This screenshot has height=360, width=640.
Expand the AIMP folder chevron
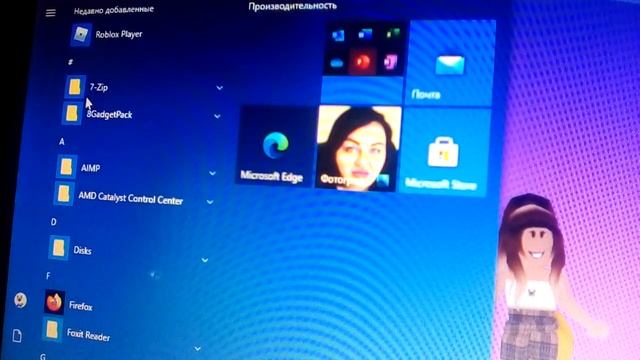(x=212, y=173)
